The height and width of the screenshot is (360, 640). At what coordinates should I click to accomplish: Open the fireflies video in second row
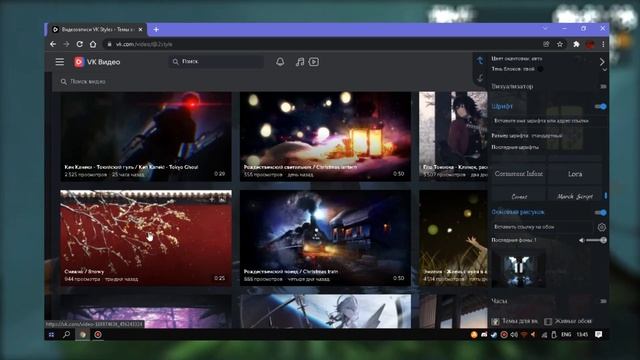coord(453,238)
